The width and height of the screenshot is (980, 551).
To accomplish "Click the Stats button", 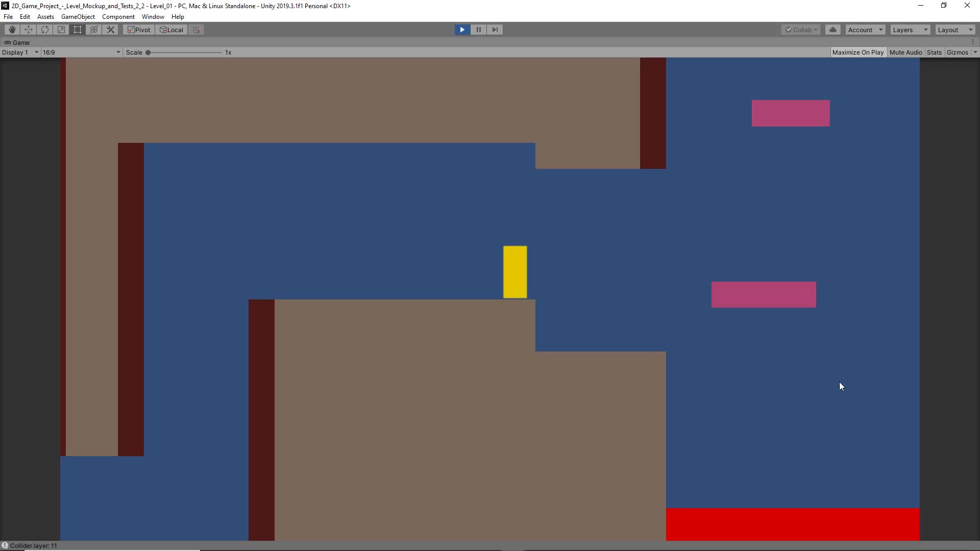I will point(934,52).
